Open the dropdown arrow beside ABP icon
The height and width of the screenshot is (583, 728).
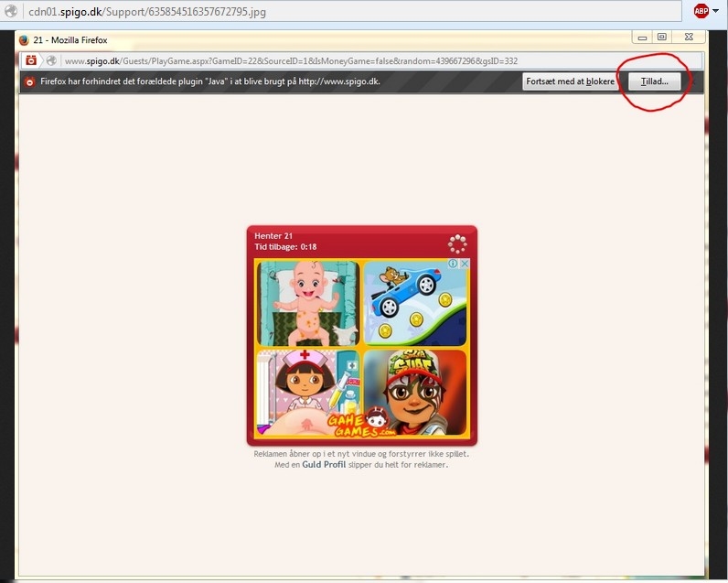coord(714,11)
